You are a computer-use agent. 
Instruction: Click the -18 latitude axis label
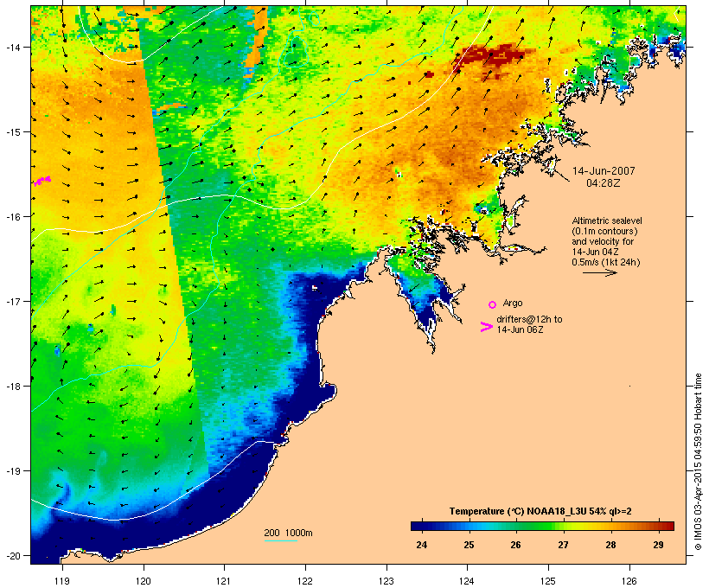[x=12, y=386]
